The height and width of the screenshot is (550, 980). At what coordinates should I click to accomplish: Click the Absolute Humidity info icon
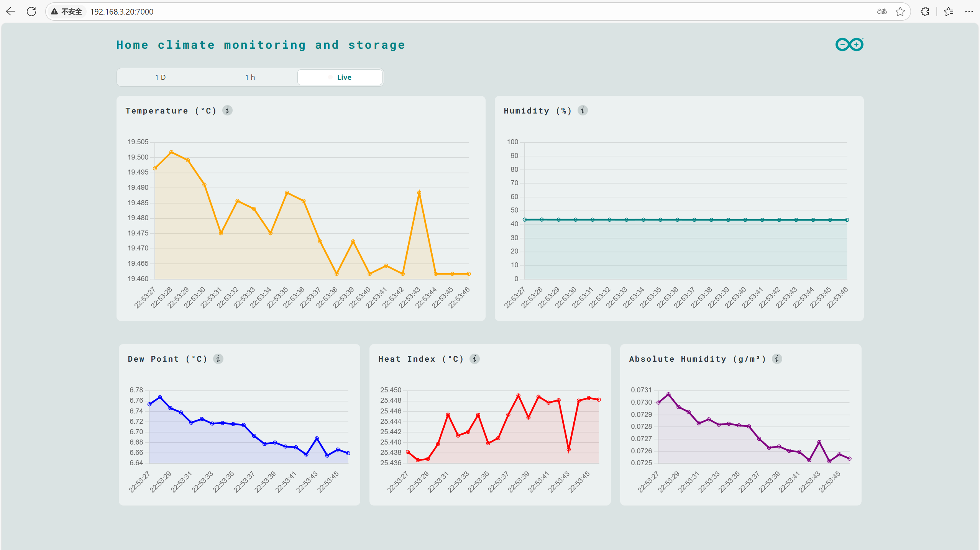tap(777, 359)
